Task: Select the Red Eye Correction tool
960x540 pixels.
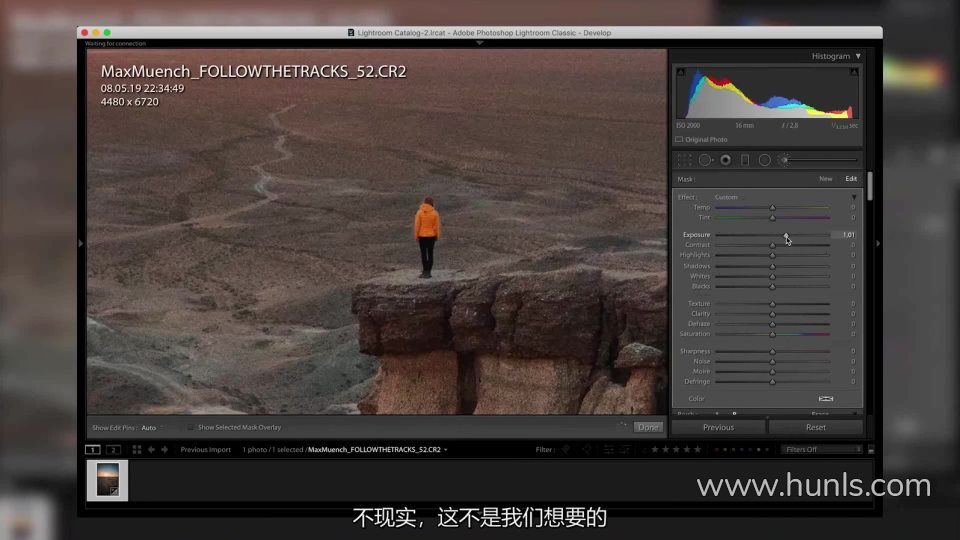Action: coord(726,160)
